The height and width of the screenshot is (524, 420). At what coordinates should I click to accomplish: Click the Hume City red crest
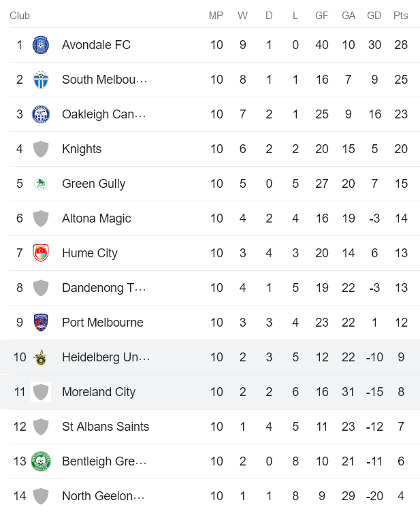click(41, 253)
